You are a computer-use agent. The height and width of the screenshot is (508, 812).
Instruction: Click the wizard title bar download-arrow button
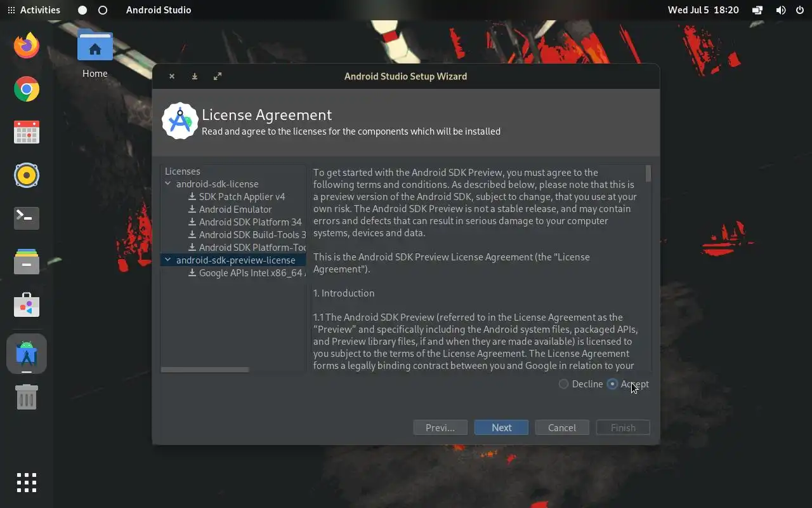coord(195,76)
